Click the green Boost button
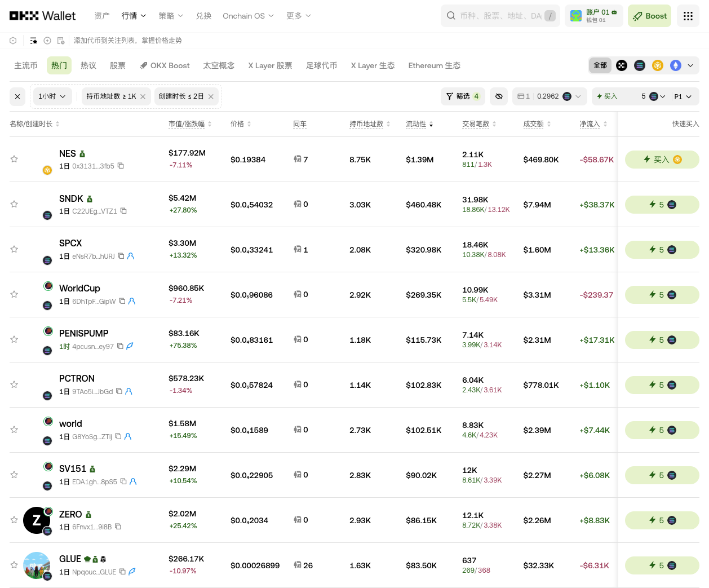Screen dimensions: 709x588 coord(649,16)
